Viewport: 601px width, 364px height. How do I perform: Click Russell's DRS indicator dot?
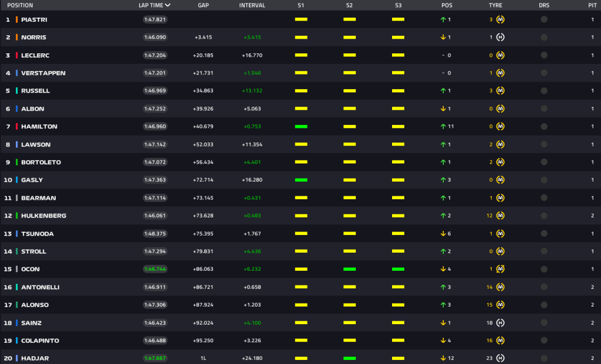click(544, 91)
